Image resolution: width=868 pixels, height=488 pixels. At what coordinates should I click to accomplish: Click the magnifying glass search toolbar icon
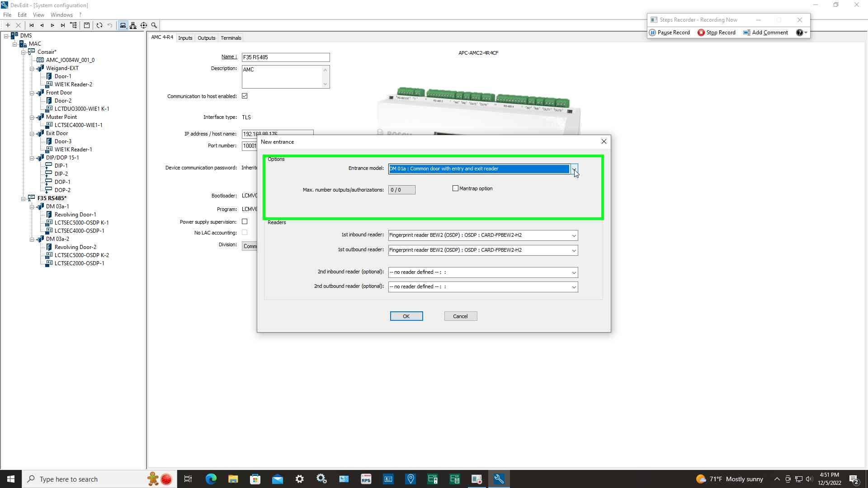tap(154, 25)
